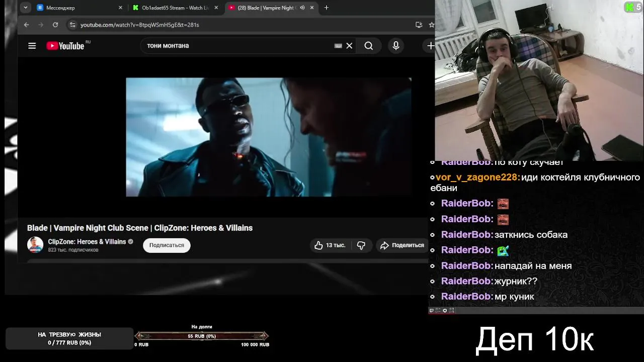Click the Kick logo badge on webcam
This screenshot has width=644, height=362.
(629, 7)
